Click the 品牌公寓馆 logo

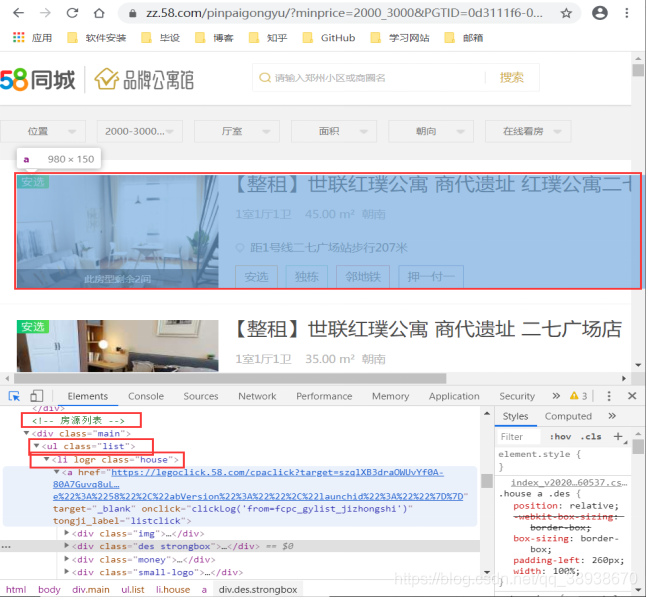point(144,79)
